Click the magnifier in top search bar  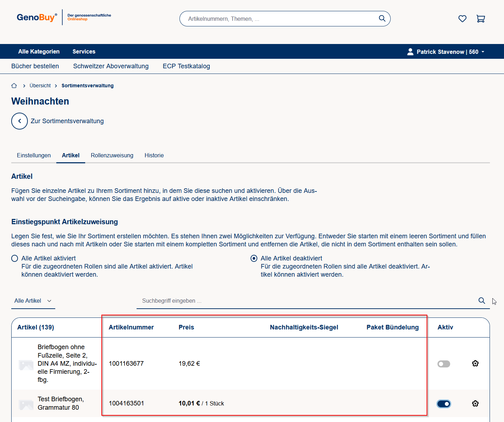[x=382, y=19]
